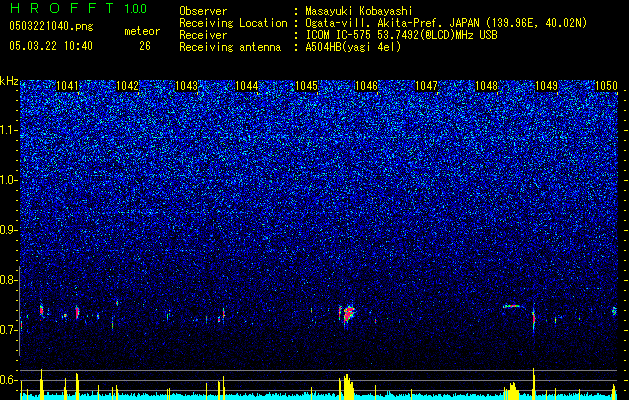Viewport: 629px width, 400px height.
Task: Click the Receiving antenna field label
Action: pyautogui.click(x=230, y=47)
